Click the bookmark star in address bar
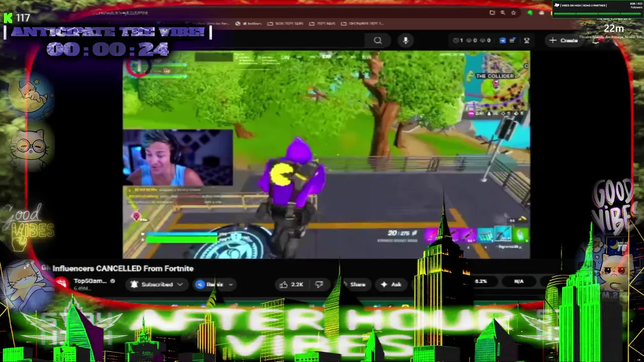The image size is (644, 362). coord(513,13)
